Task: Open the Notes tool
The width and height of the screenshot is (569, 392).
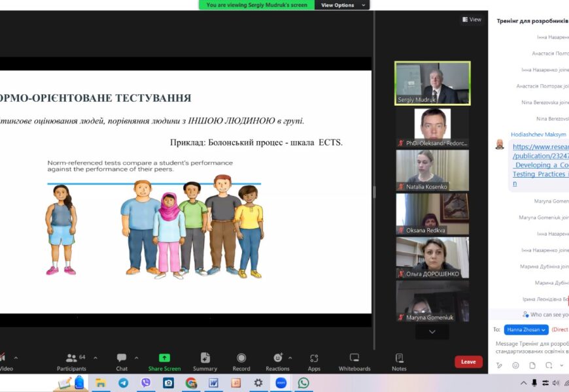Action: [x=399, y=361]
